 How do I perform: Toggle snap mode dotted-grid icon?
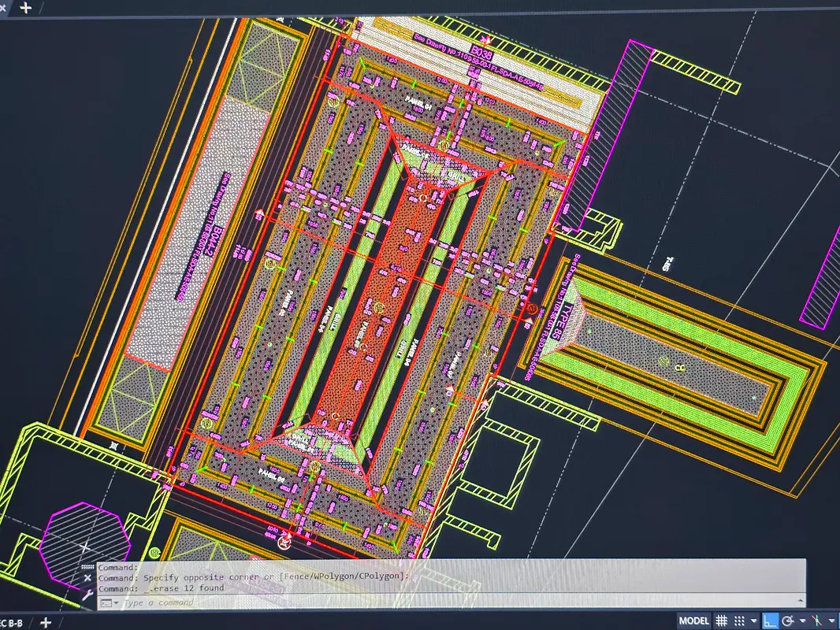point(739,621)
